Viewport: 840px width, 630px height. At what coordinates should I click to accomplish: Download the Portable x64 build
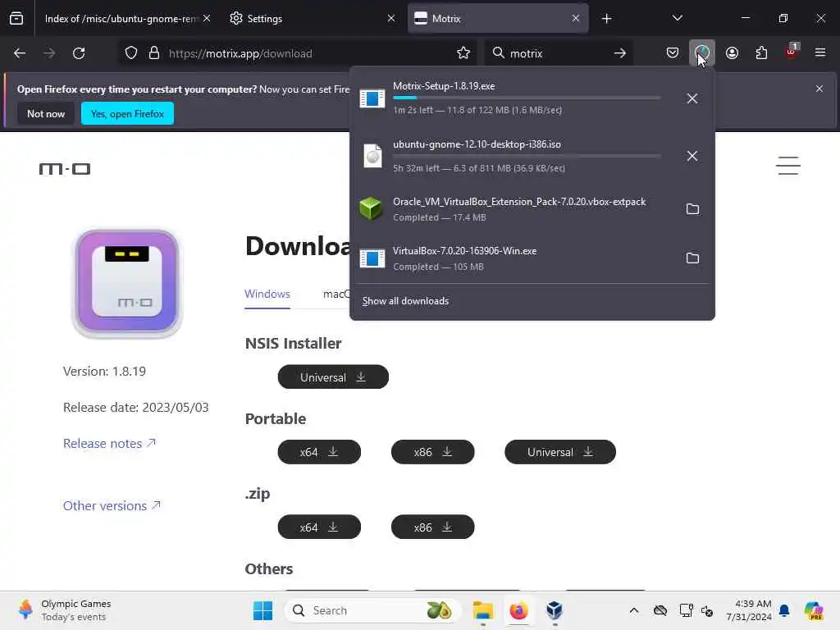[x=319, y=452]
